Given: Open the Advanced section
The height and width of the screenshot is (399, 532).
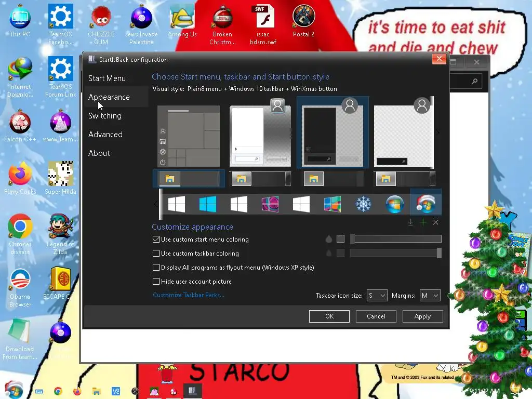Looking at the screenshot, I should (x=105, y=135).
